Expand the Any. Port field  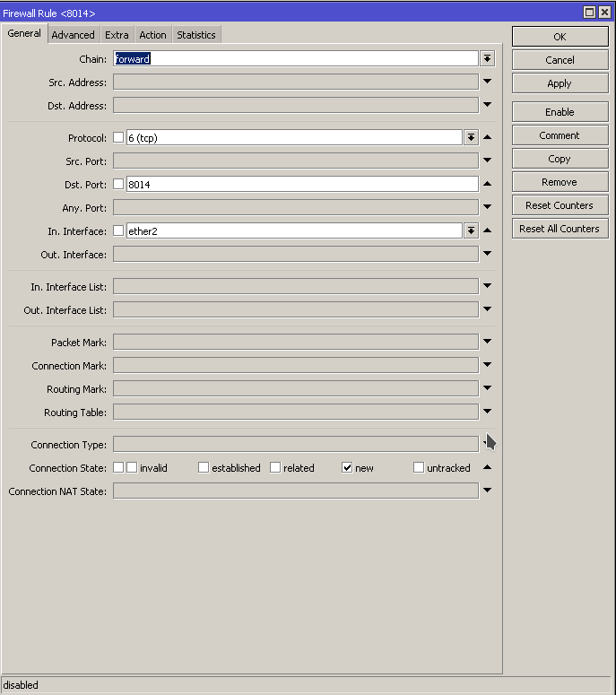pyautogui.click(x=488, y=207)
